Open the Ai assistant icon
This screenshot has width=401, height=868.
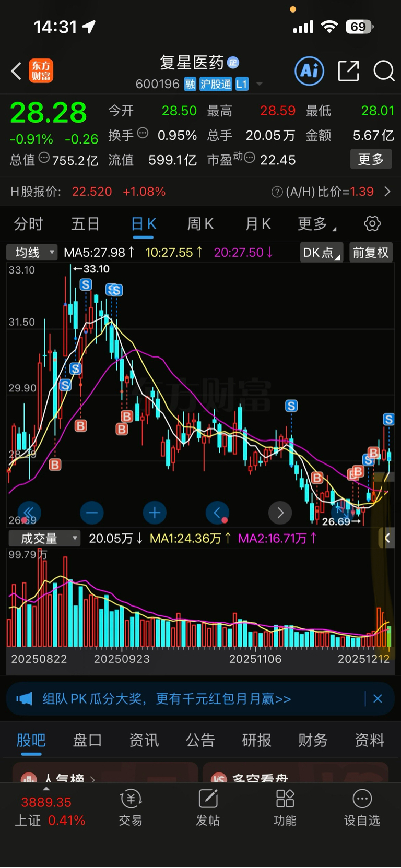(x=309, y=71)
